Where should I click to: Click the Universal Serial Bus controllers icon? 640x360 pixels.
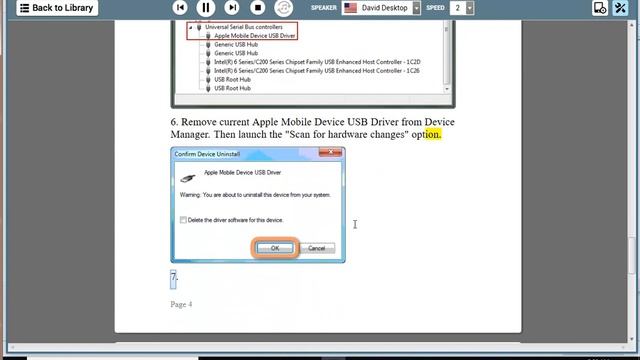point(199,27)
